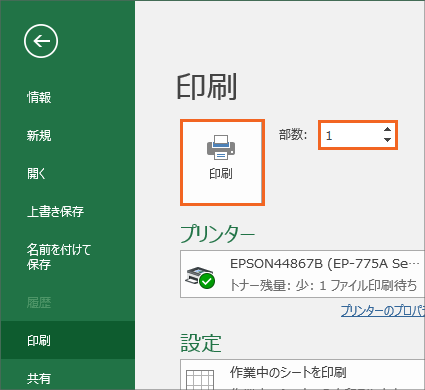Select 上書き保存 in the sidebar

point(55,211)
